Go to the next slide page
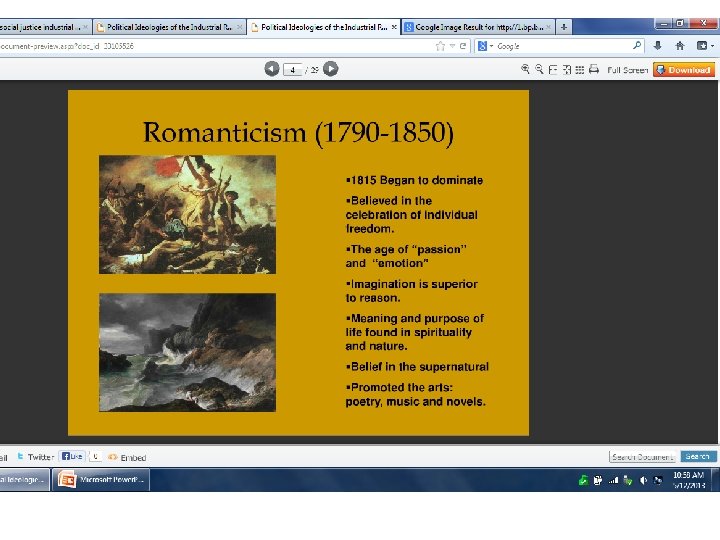The image size is (720, 540). 331,69
